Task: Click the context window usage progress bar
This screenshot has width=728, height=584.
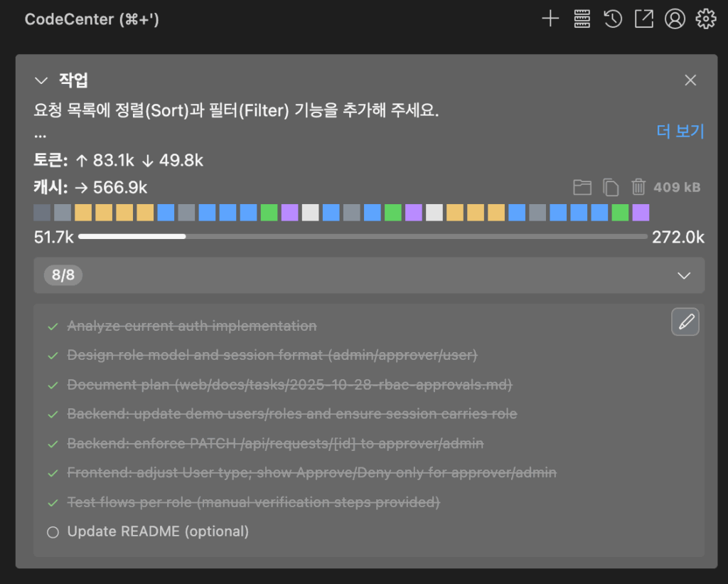Action: [x=363, y=237]
